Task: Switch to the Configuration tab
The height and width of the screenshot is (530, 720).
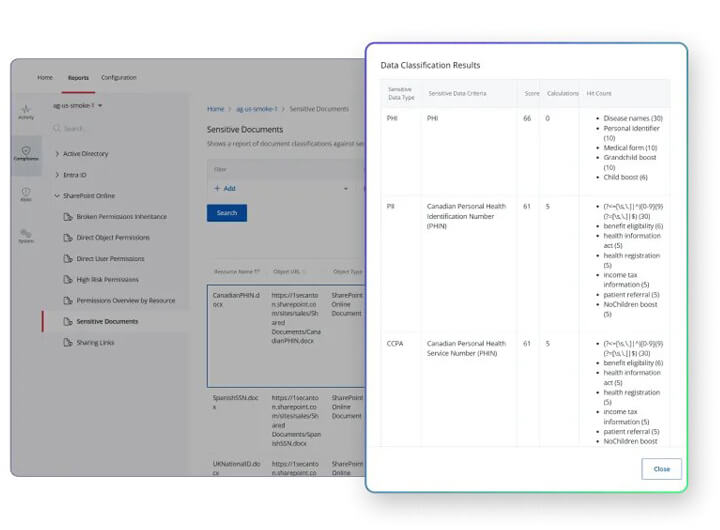Action: point(119,77)
